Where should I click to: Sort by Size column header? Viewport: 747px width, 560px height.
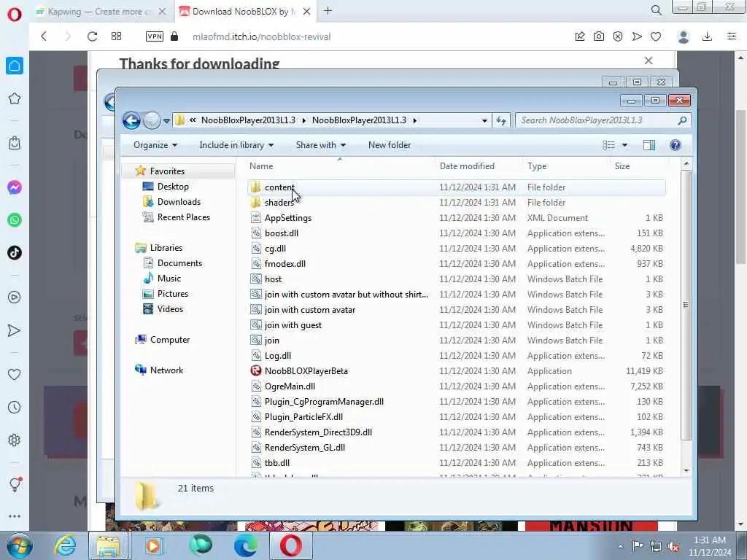click(x=622, y=166)
